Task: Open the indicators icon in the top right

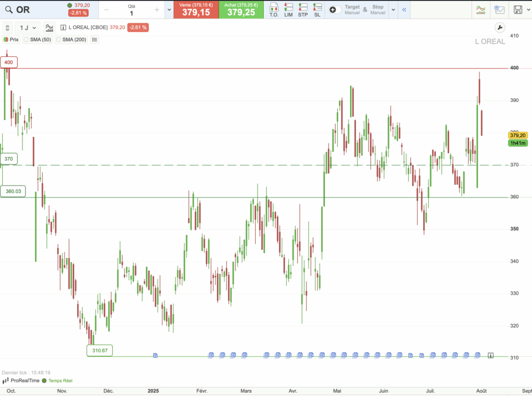Action: [481, 10]
